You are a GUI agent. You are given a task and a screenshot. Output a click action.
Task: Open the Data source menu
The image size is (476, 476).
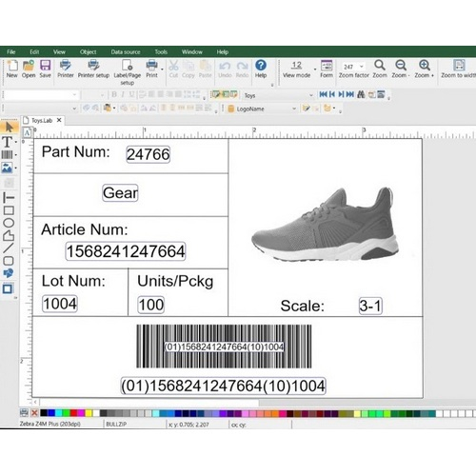point(126,51)
